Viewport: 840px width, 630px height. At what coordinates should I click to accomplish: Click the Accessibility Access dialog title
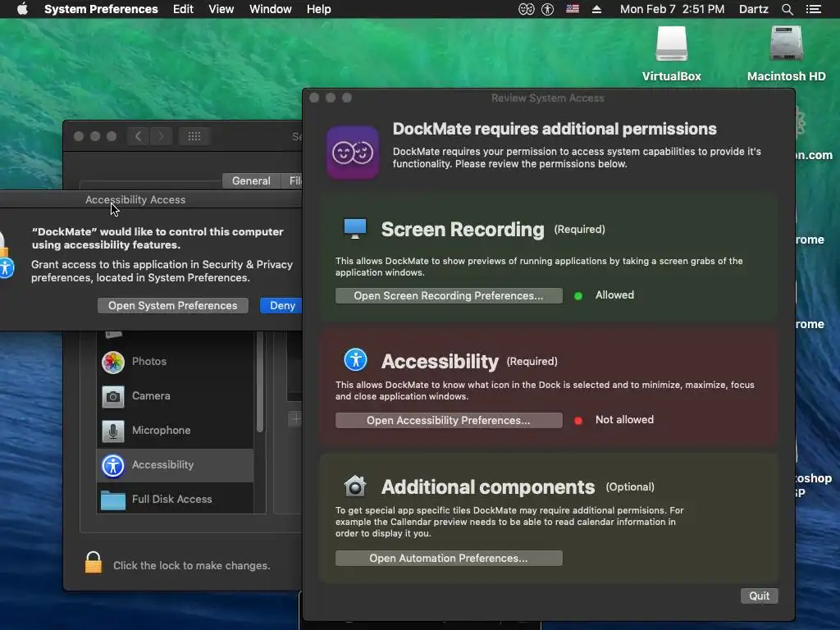pos(135,200)
